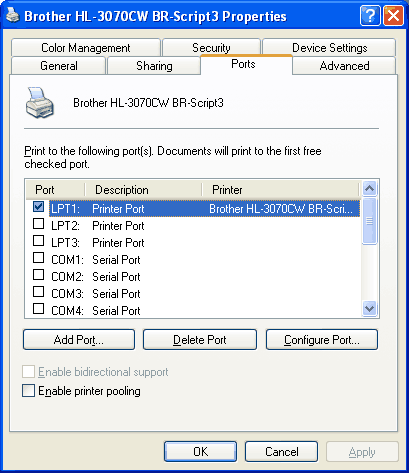The width and height of the screenshot is (409, 473).
Task: Click the port list scrollbar thumb
Action: (369, 221)
